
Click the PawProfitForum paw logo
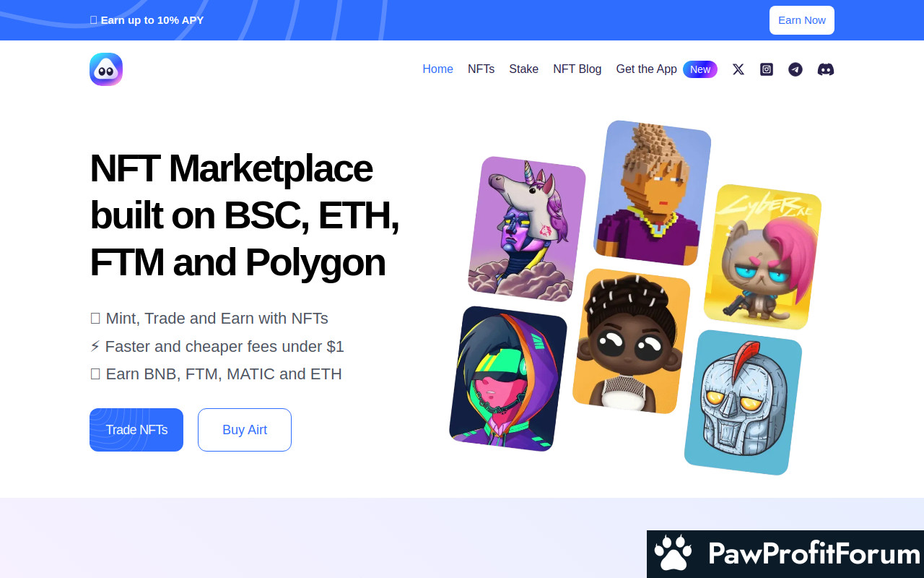point(673,553)
